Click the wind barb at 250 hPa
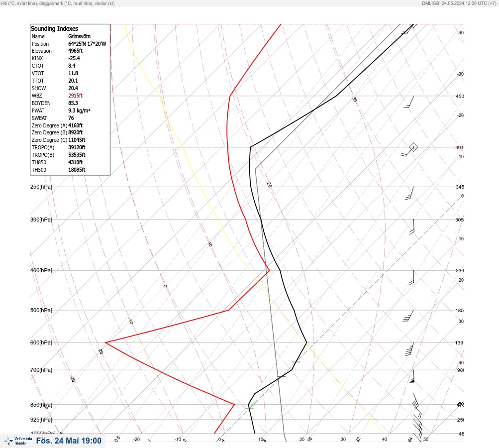The height and width of the screenshot is (448, 499). (409, 193)
